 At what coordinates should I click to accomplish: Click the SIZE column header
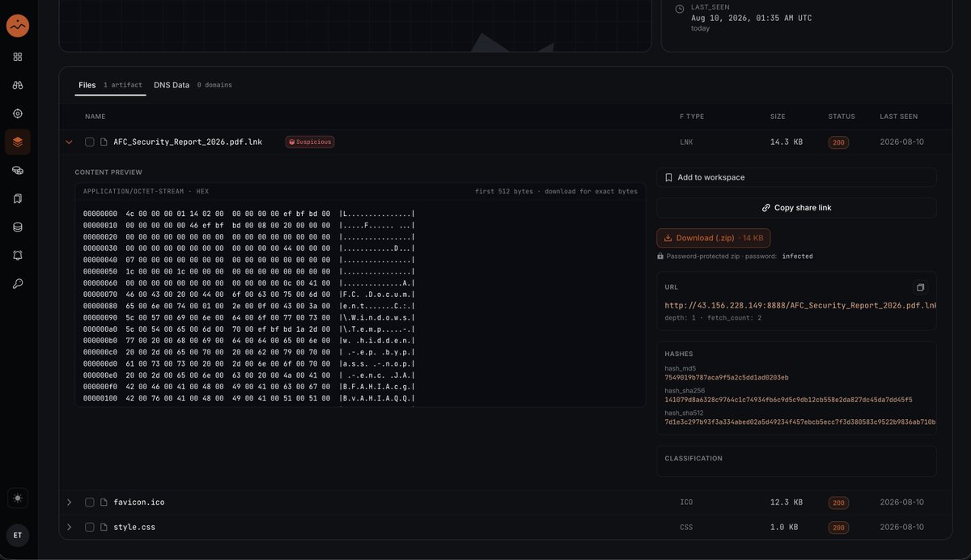coord(778,117)
